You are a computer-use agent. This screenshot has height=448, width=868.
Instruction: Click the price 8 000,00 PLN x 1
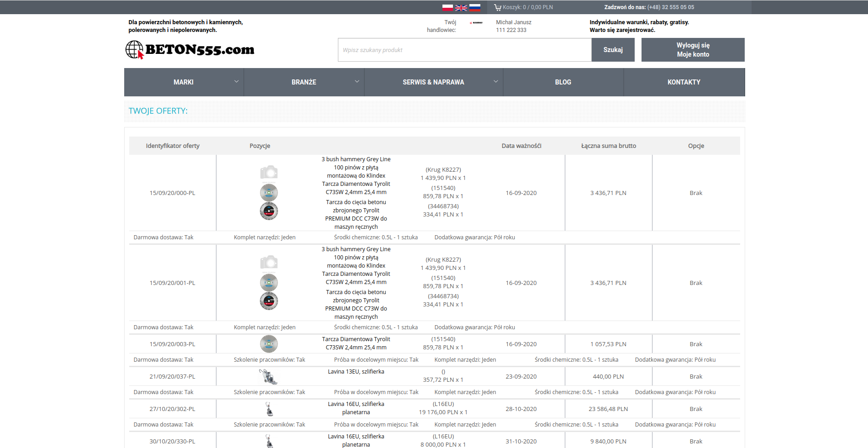click(x=443, y=445)
